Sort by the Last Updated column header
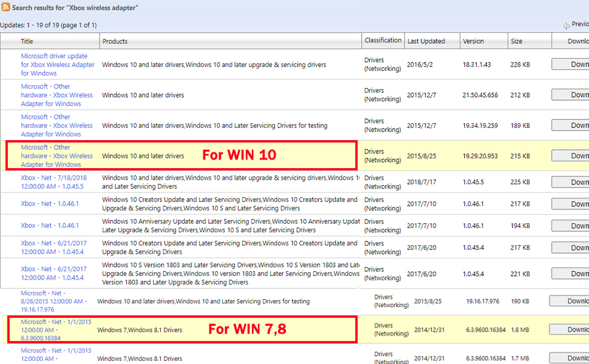The width and height of the screenshot is (589, 364). pyautogui.click(x=426, y=41)
